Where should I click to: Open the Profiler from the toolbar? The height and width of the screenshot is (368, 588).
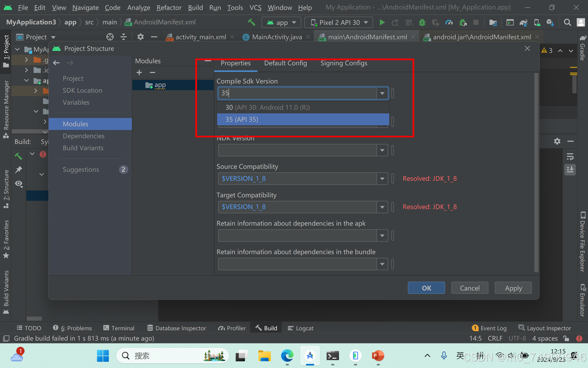(x=449, y=22)
